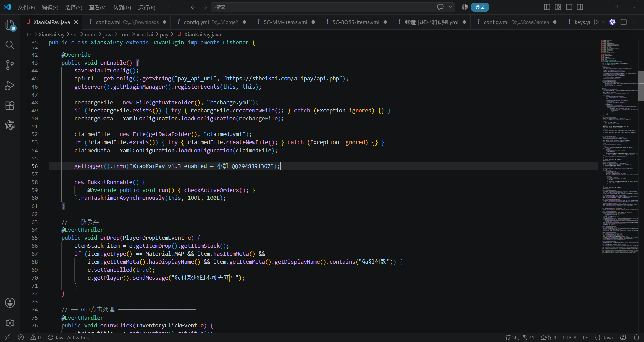
Task: Change indentation via 空格: 4
Action: coord(548,337)
